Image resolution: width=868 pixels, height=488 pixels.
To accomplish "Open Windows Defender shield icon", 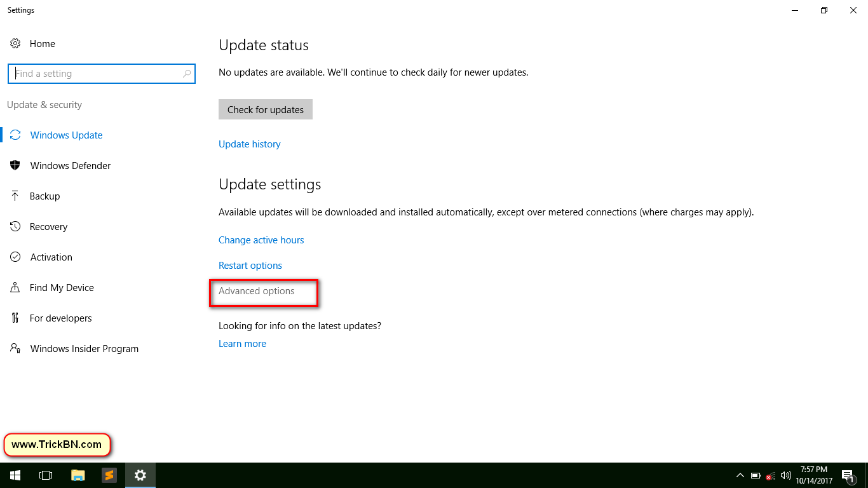I will click(x=15, y=166).
